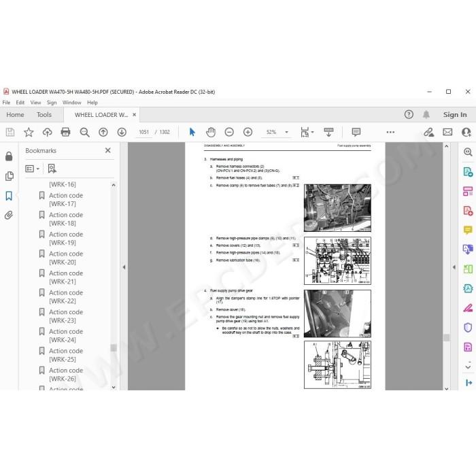Open the Help menu
476x476 pixels.
(x=92, y=103)
